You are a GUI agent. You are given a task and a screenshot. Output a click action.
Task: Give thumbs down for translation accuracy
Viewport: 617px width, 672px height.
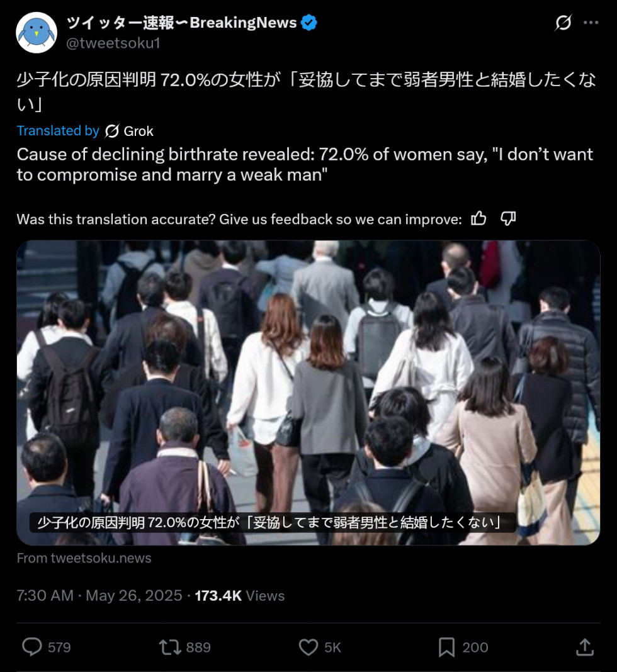pyautogui.click(x=508, y=218)
